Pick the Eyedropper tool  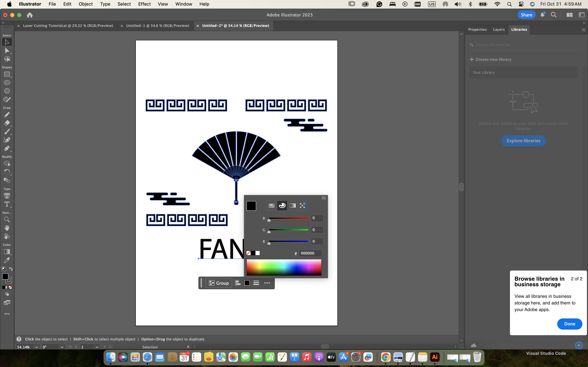(7, 260)
